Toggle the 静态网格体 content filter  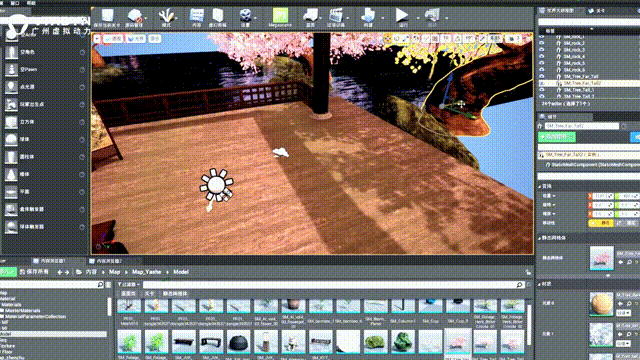coord(174,293)
